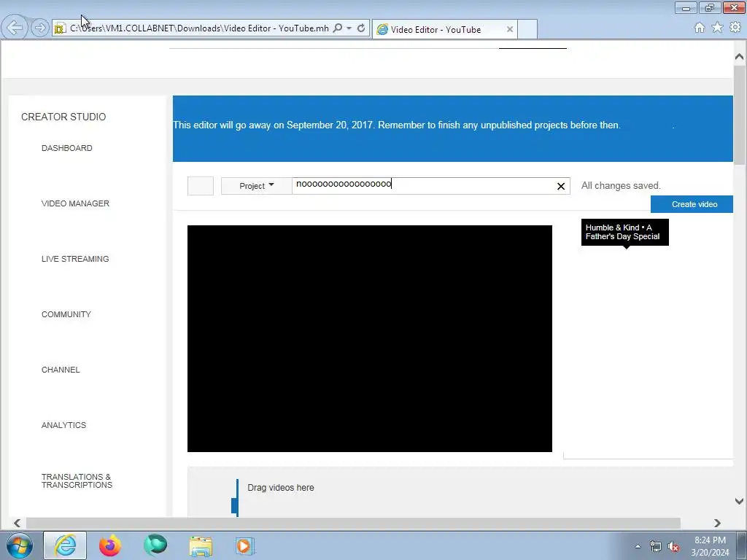Open File Explorer from the taskbar
The height and width of the screenshot is (560, 747).
point(201,545)
